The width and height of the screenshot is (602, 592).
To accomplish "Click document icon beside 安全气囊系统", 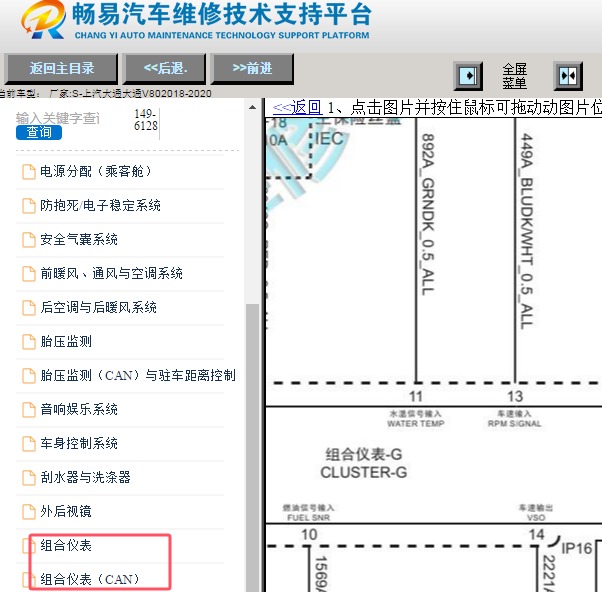I will [29, 240].
